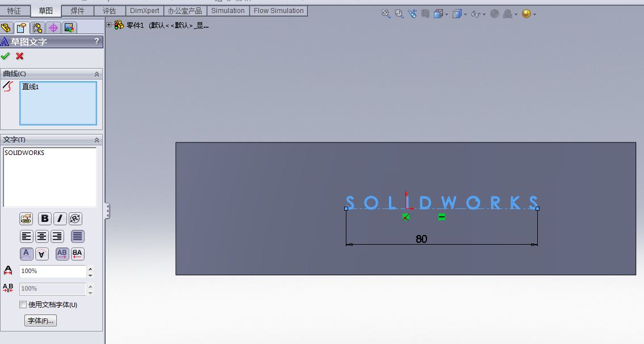Viewport: 644px width, 344px height.
Task: Align sketch text left
Action: 26,236
